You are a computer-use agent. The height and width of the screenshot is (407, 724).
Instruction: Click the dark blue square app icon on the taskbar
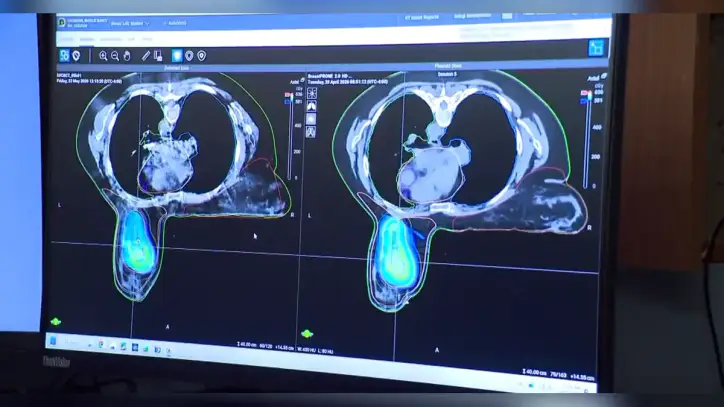(x=135, y=347)
